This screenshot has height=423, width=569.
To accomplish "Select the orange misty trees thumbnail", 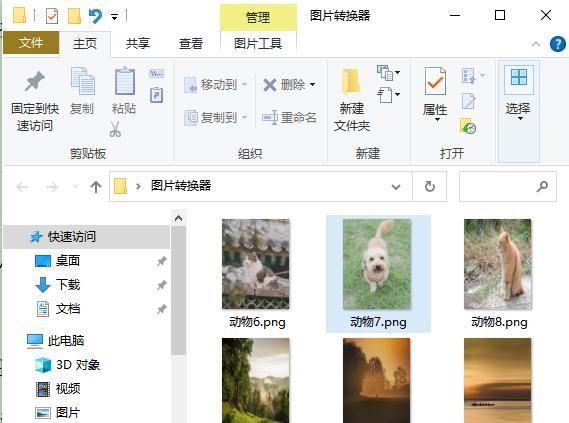I will click(x=377, y=380).
